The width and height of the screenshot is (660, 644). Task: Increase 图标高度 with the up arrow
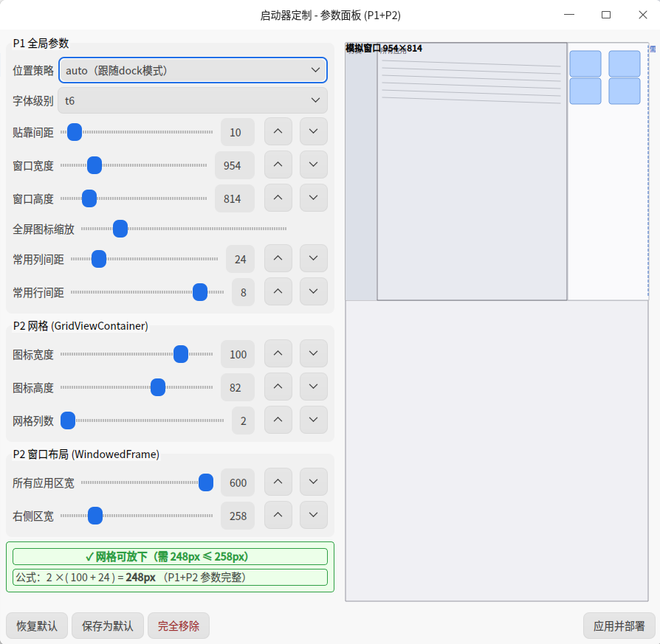click(x=278, y=387)
